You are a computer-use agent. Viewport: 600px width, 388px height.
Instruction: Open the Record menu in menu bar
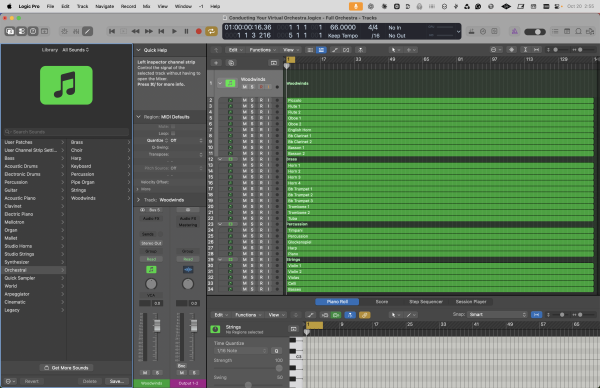click(x=128, y=6)
